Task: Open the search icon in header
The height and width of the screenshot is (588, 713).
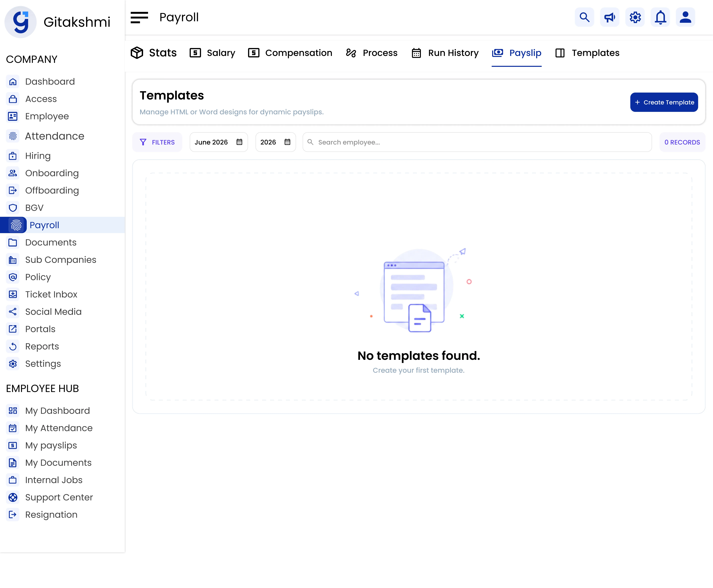Action: coord(585,17)
